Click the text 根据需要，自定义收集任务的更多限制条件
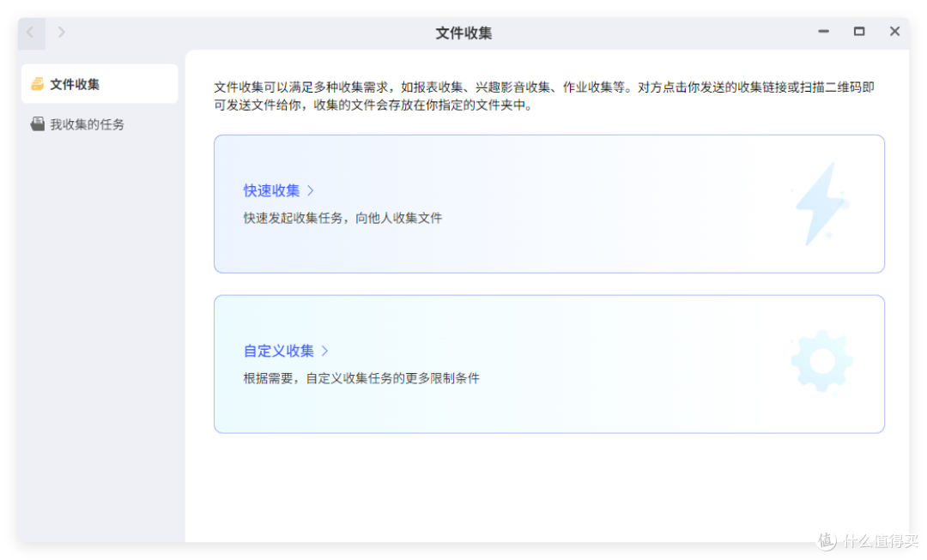This screenshot has height=560, width=927. [x=361, y=378]
